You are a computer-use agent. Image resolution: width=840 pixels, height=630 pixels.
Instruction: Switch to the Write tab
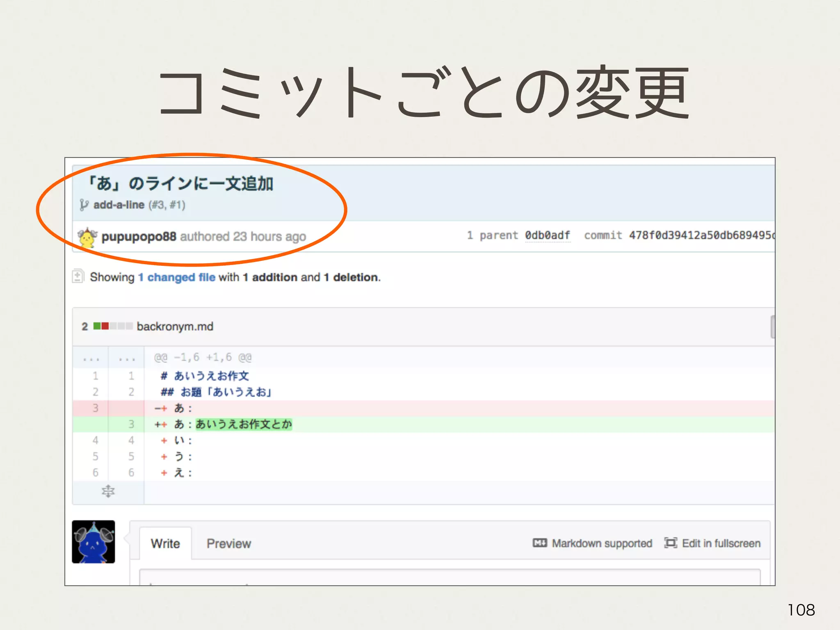coord(165,543)
